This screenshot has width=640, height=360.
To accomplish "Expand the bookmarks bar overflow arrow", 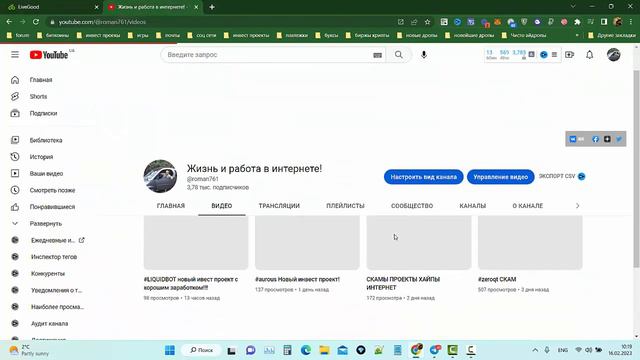I will point(577,36).
